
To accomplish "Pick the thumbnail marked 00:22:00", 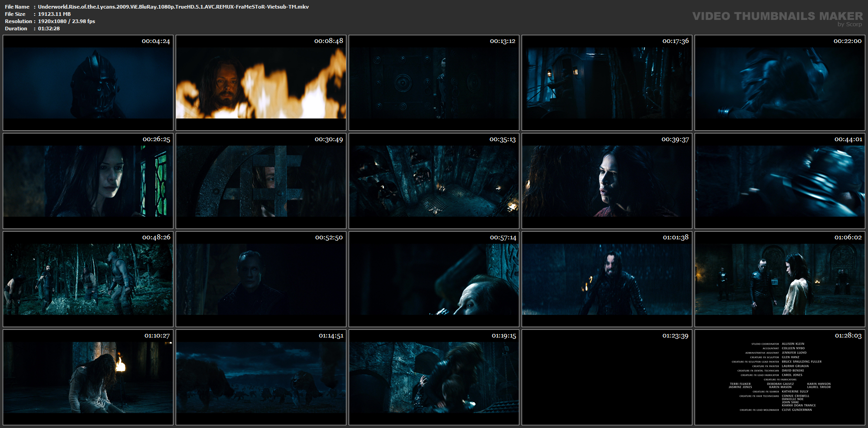I will pos(780,83).
